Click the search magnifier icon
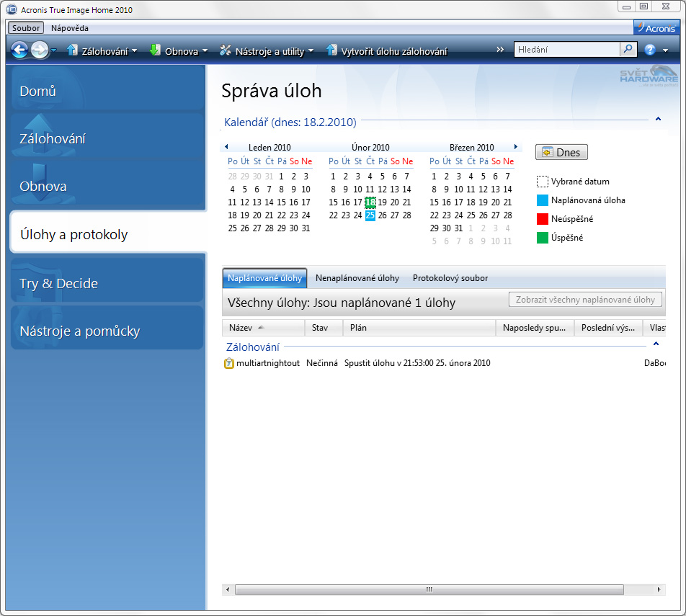This screenshot has width=686, height=616. [628, 50]
